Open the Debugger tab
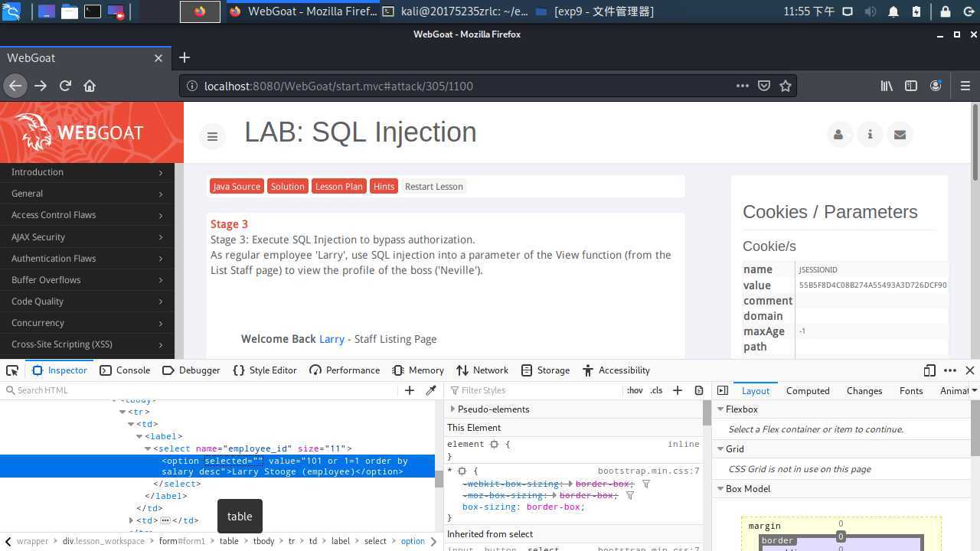 pos(191,370)
